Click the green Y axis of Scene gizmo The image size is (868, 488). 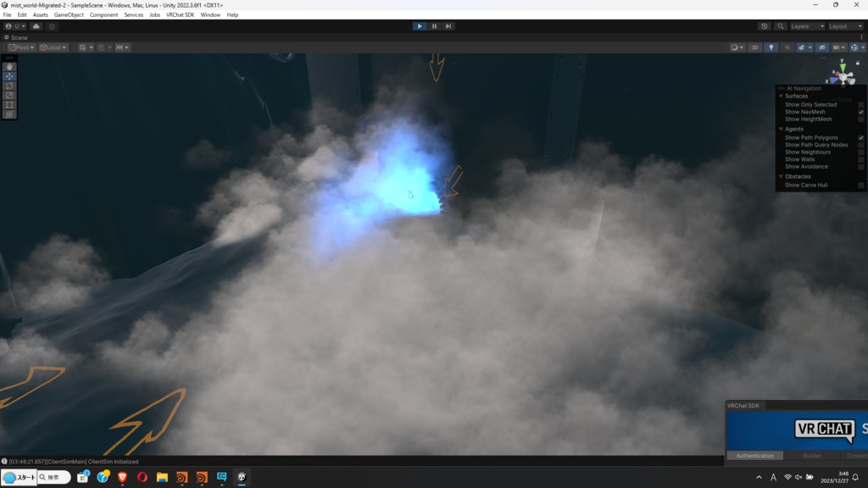pos(843,68)
